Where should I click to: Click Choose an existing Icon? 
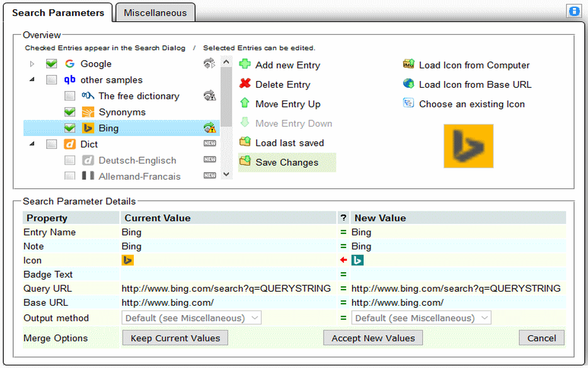[472, 104]
